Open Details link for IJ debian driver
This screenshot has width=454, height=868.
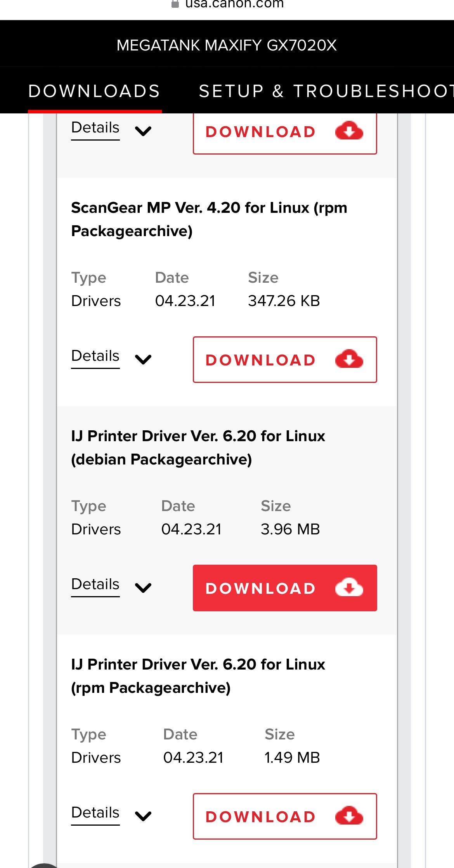(95, 584)
